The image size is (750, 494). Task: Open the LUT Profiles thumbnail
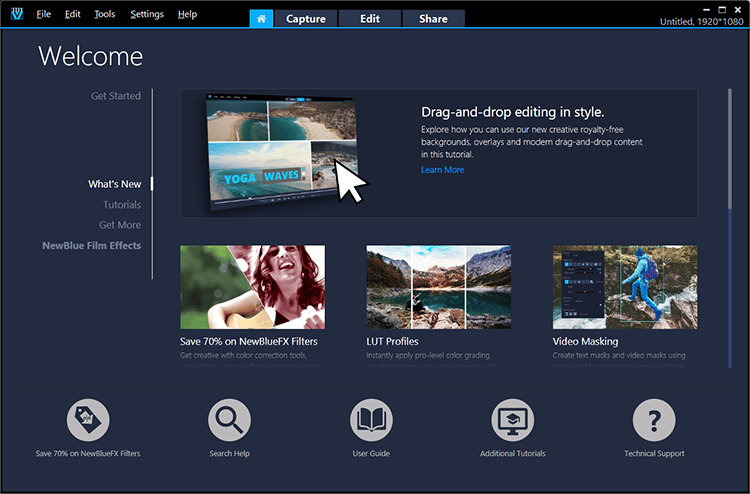(x=439, y=288)
